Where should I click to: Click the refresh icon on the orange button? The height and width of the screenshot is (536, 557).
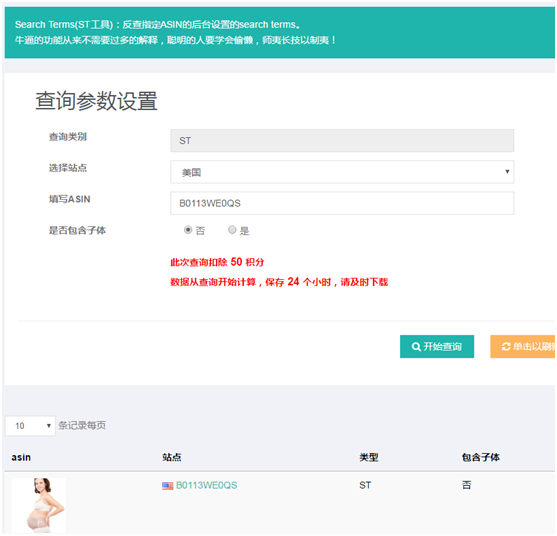coord(506,347)
